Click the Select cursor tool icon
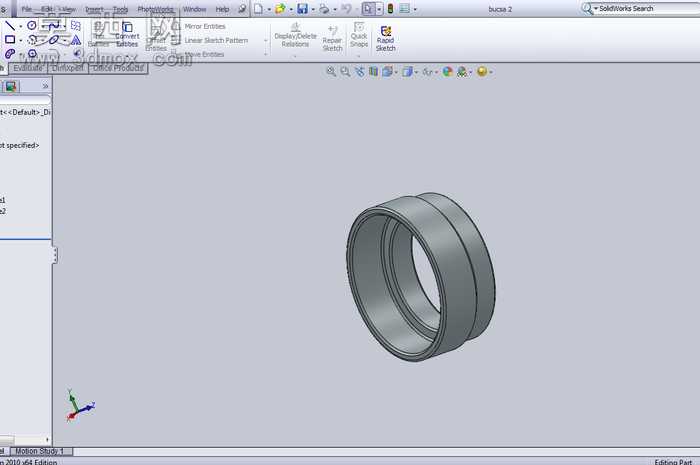This screenshot has height=465, width=700. click(x=368, y=8)
